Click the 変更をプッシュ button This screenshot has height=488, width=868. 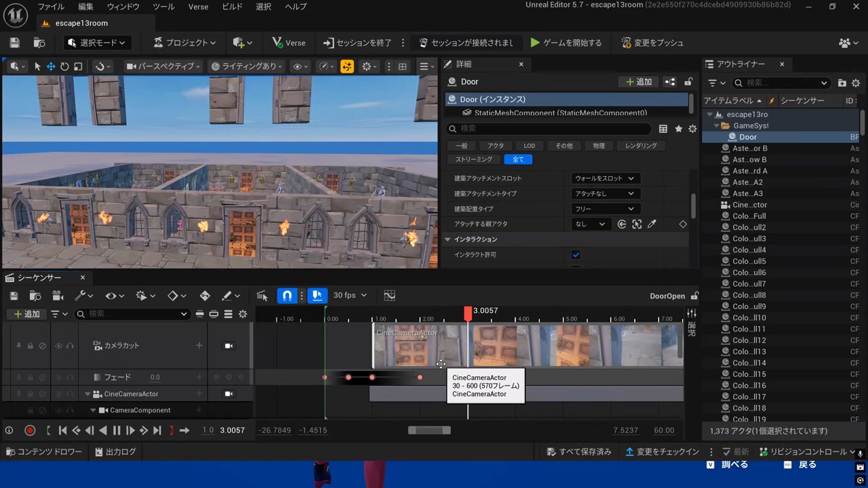click(x=652, y=43)
